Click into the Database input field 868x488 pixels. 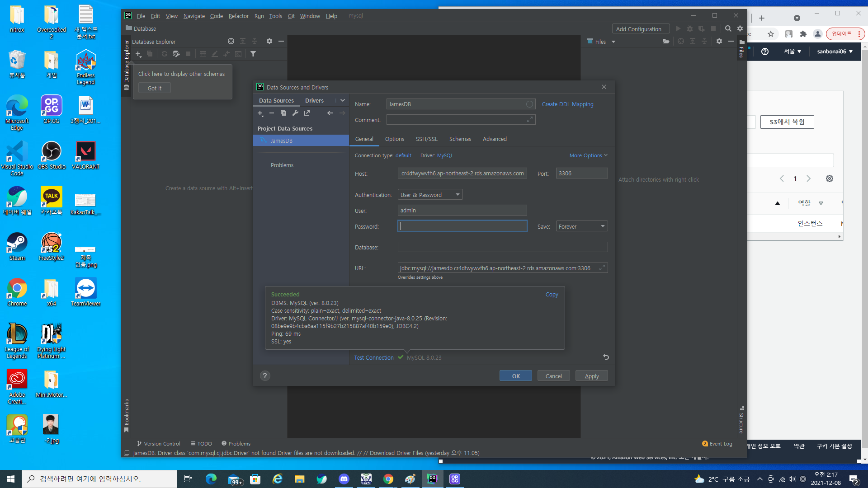(502, 247)
